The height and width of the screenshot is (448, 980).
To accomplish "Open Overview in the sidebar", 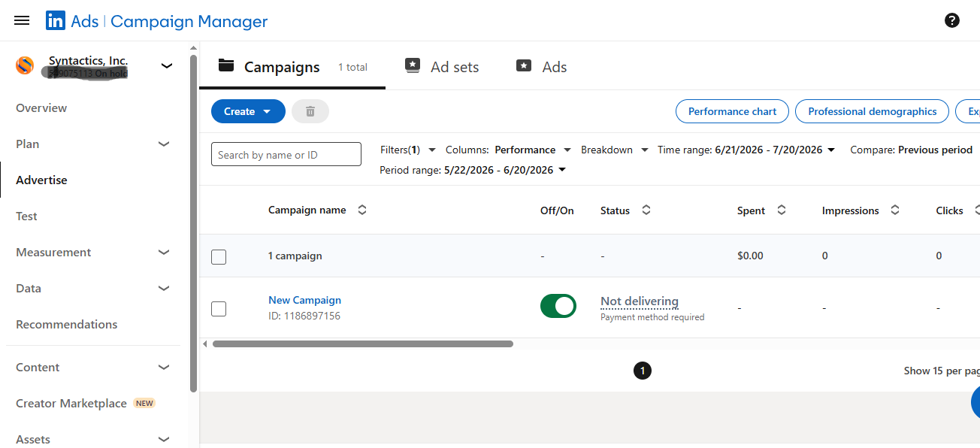I will tap(41, 108).
